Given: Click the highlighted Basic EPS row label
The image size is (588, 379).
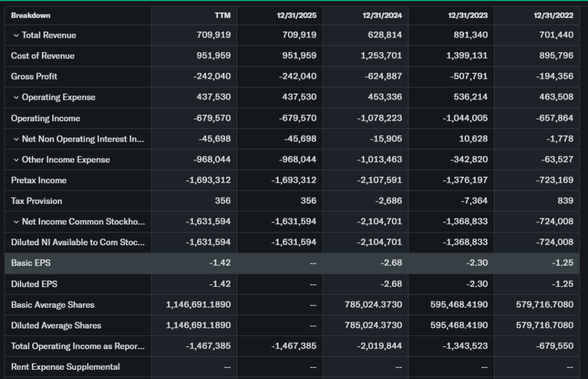Looking at the screenshot, I should pyautogui.click(x=30, y=263).
